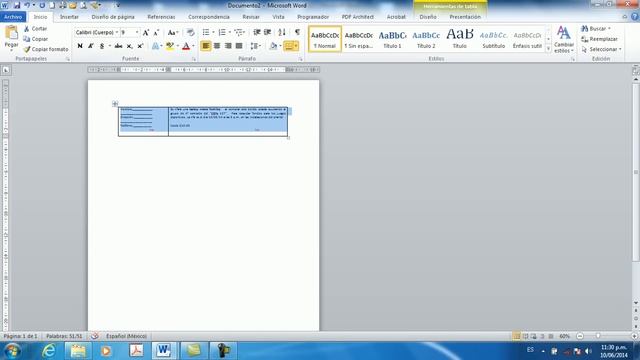The width and height of the screenshot is (640, 360).
Task: Click the Cortar scissors command
Action: click(36, 29)
